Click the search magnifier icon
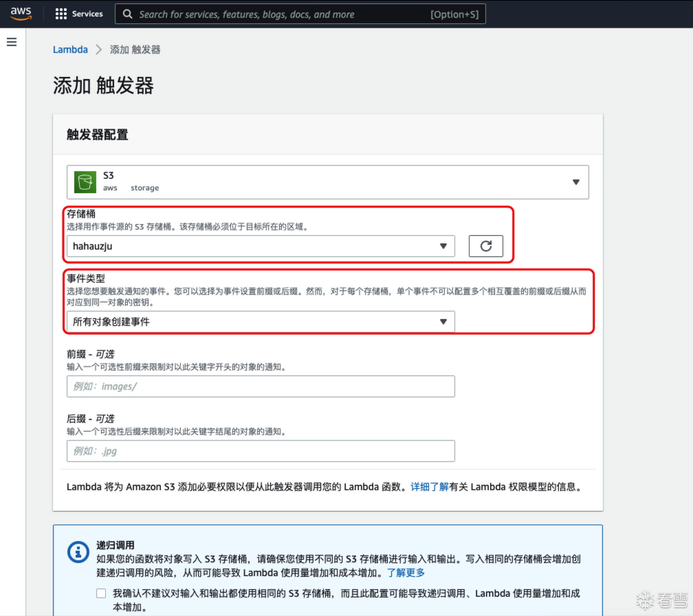Screen dimensions: 693x616 pos(128,14)
